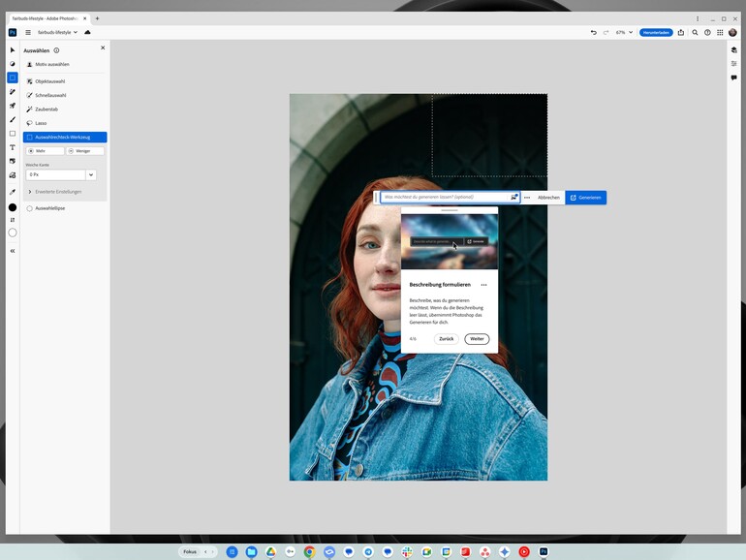
Task: Click the cloud document status icon
Action: (x=87, y=32)
